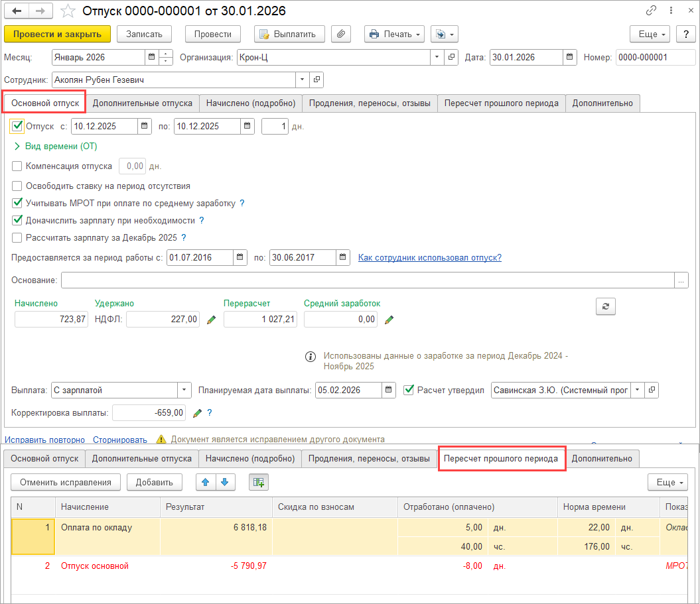Switch to Начислено (подробно) tab

click(250, 103)
